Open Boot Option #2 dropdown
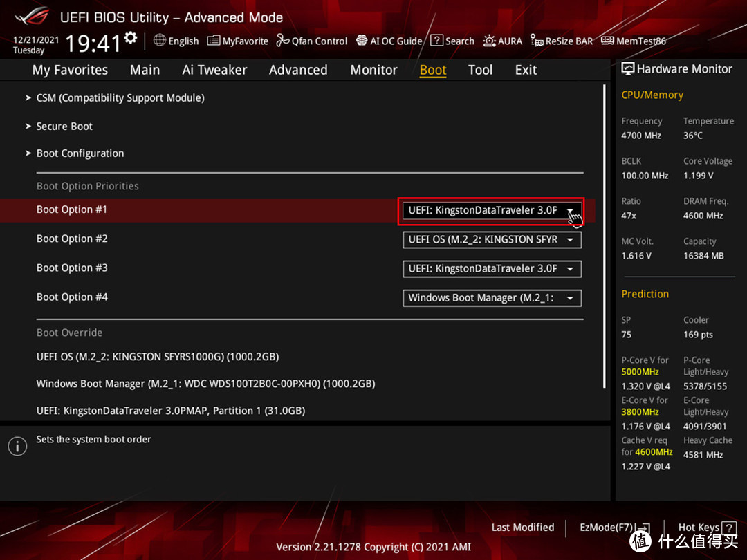This screenshot has height=560, width=747. 492,239
